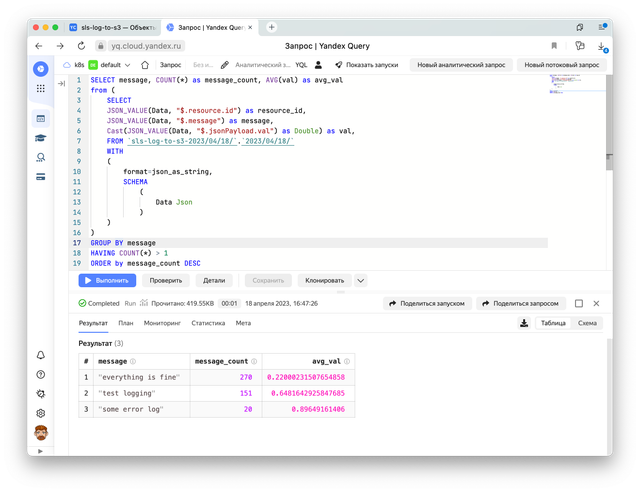Click the Поделиться запуском button
This screenshot has width=640, height=492.
pyautogui.click(x=428, y=303)
